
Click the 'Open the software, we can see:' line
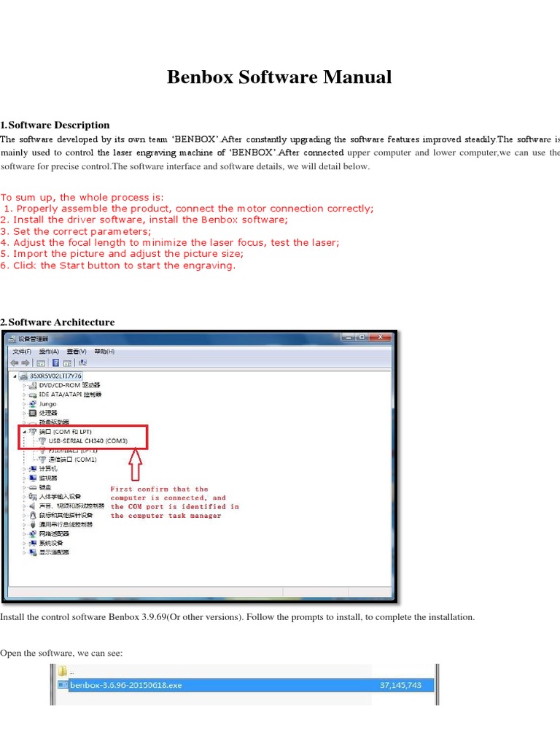[61, 653]
